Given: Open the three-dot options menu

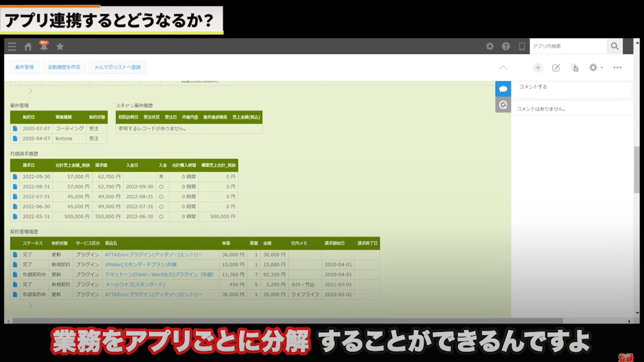Looking at the screenshot, I should click(617, 67).
